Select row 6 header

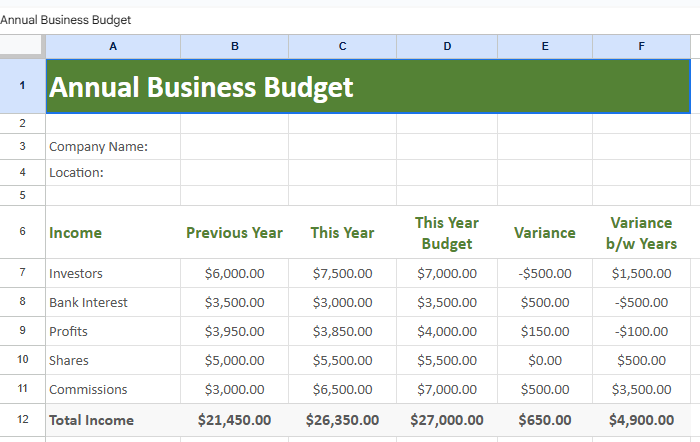pos(22,232)
